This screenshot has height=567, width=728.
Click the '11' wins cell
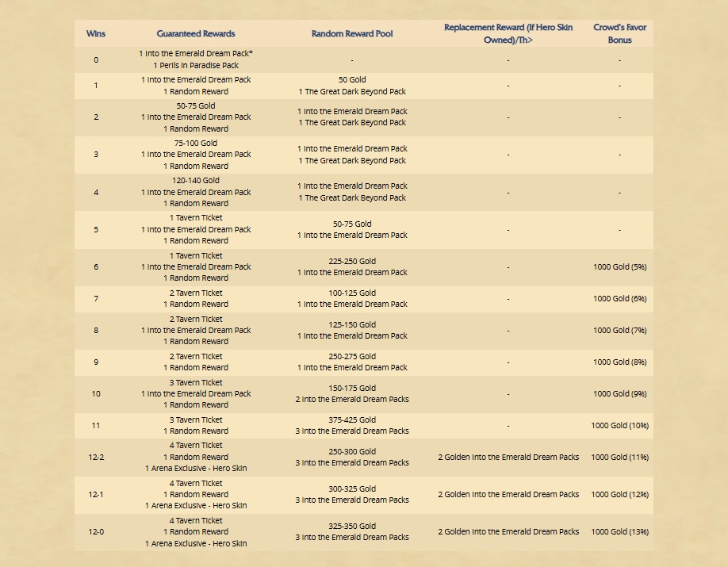click(96, 425)
